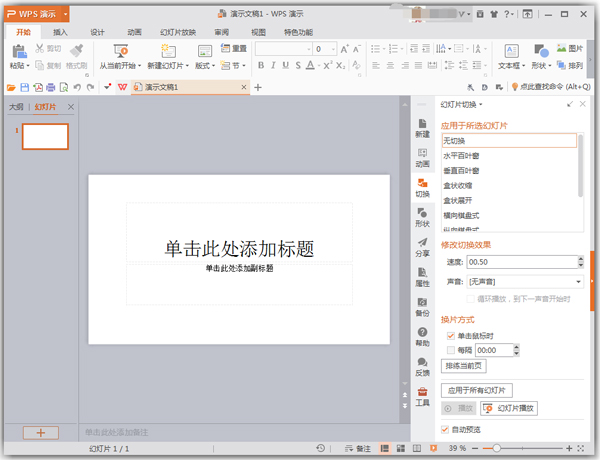Open the Tools (工具) sidebar icon

coord(422,397)
